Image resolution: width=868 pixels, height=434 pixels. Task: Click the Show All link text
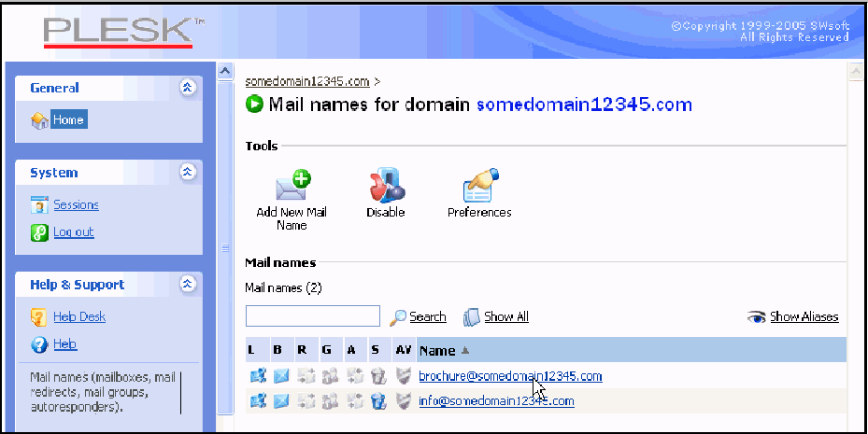[x=506, y=316]
